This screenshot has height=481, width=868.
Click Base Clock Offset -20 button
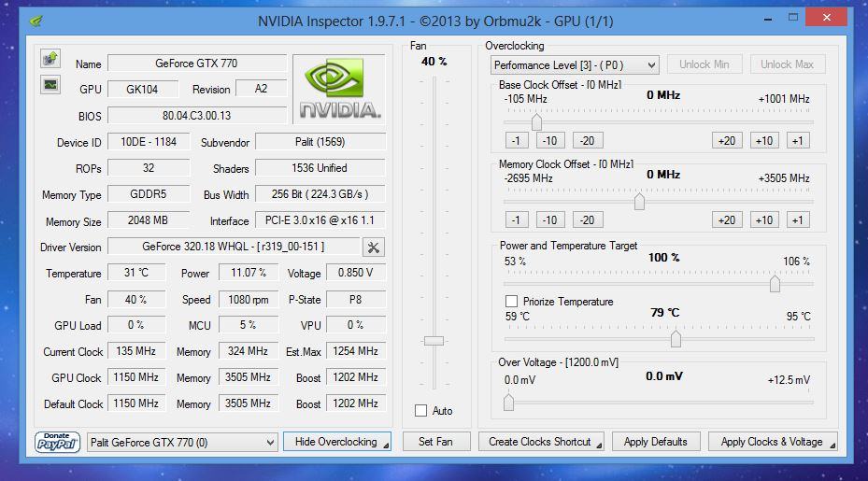[x=588, y=141]
